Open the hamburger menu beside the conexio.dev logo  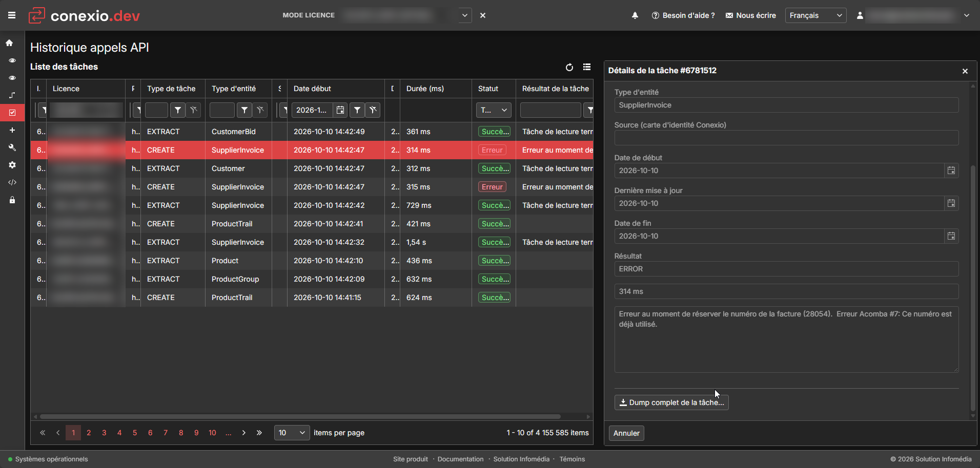pos(12,15)
